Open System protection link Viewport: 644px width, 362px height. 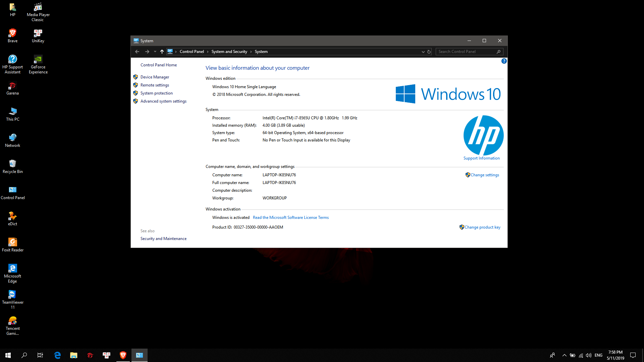point(156,93)
